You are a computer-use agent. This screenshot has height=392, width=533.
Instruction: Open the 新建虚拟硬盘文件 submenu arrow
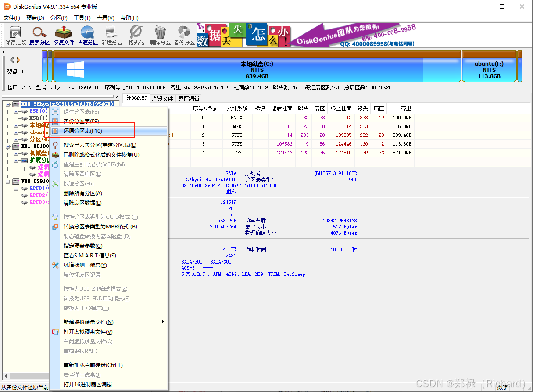point(163,321)
